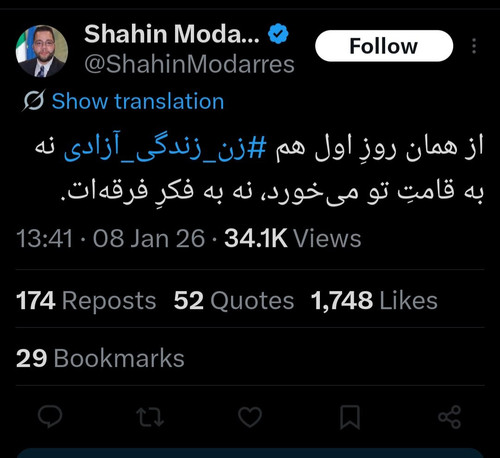View the 52 Quotes list
Screen dimensions: 500x458
pos(234,301)
